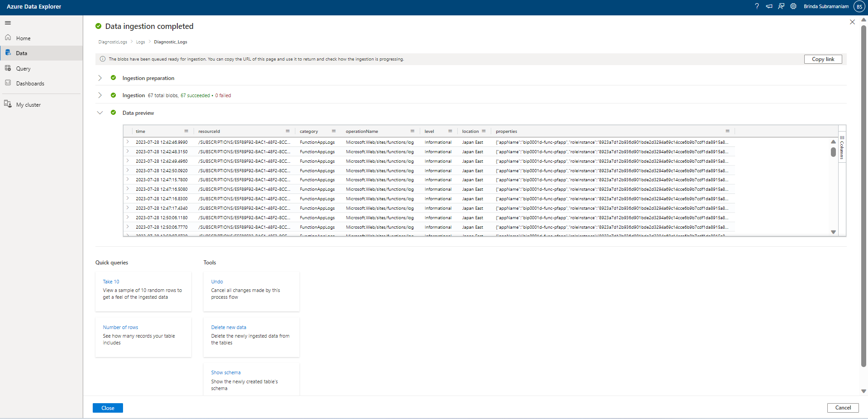Collapse the sidebar with the hamburger icon
The height and width of the screenshot is (419, 868).
[x=8, y=23]
